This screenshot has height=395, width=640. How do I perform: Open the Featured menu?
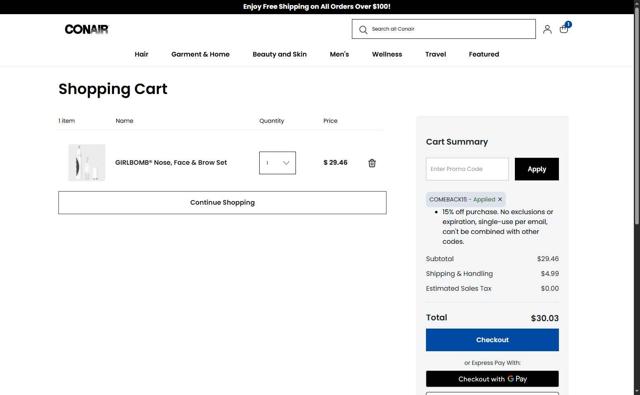click(x=484, y=54)
